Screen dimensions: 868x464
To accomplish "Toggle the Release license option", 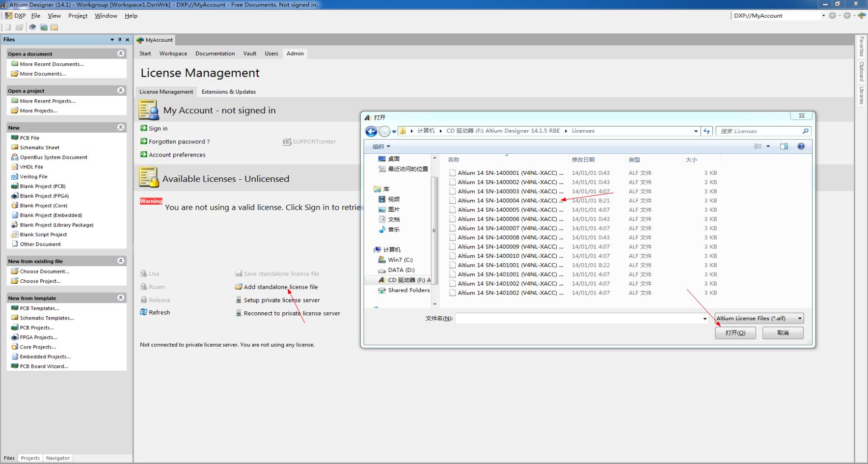I will (x=158, y=300).
